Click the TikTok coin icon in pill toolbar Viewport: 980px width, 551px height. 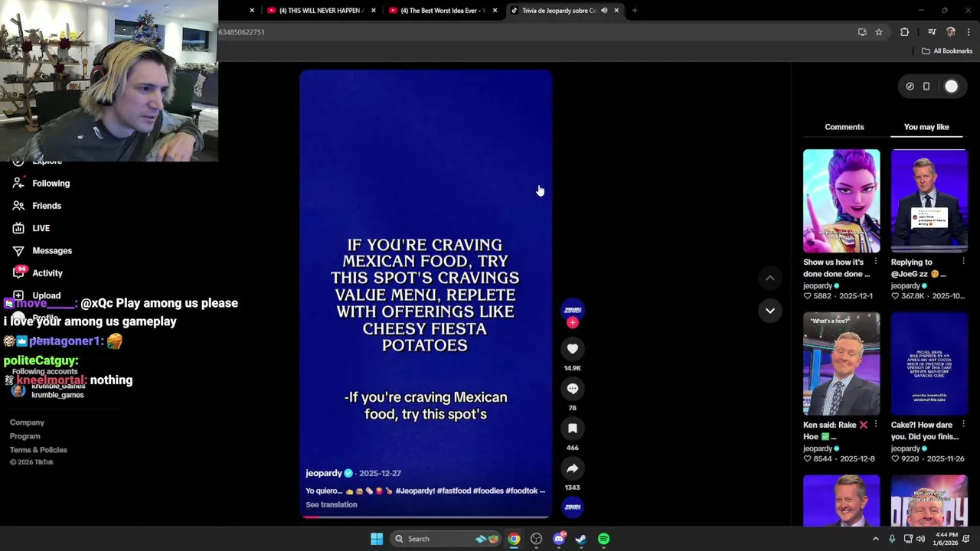pyautogui.click(x=910, y=86)
